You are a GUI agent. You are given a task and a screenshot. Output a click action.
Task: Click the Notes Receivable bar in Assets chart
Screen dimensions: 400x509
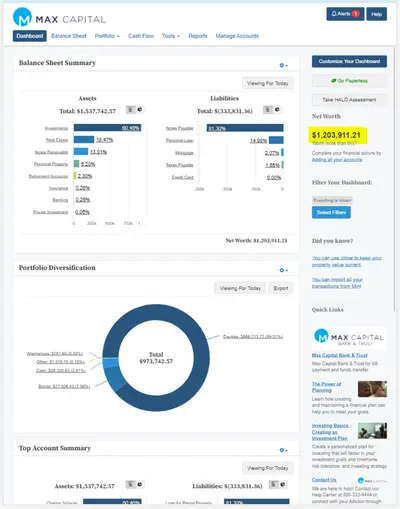(x=81, y=152)
